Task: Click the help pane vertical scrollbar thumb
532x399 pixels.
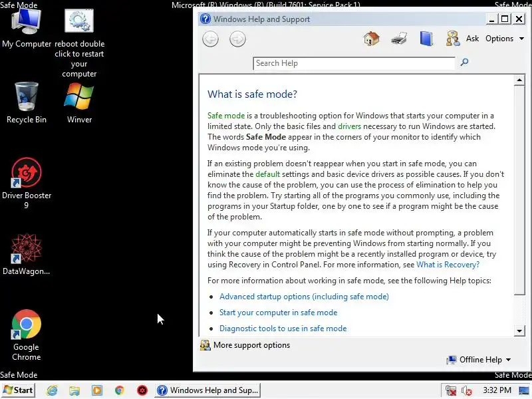Action: (519, 190)
